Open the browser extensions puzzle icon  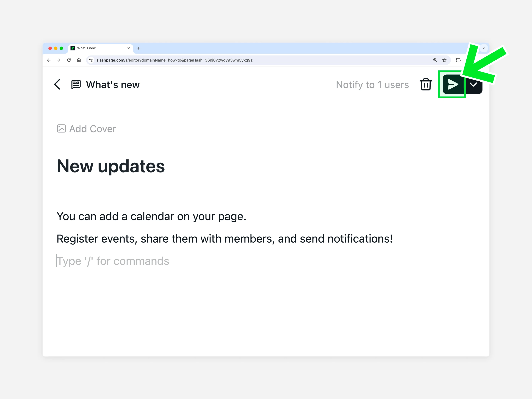coord(458,60)
